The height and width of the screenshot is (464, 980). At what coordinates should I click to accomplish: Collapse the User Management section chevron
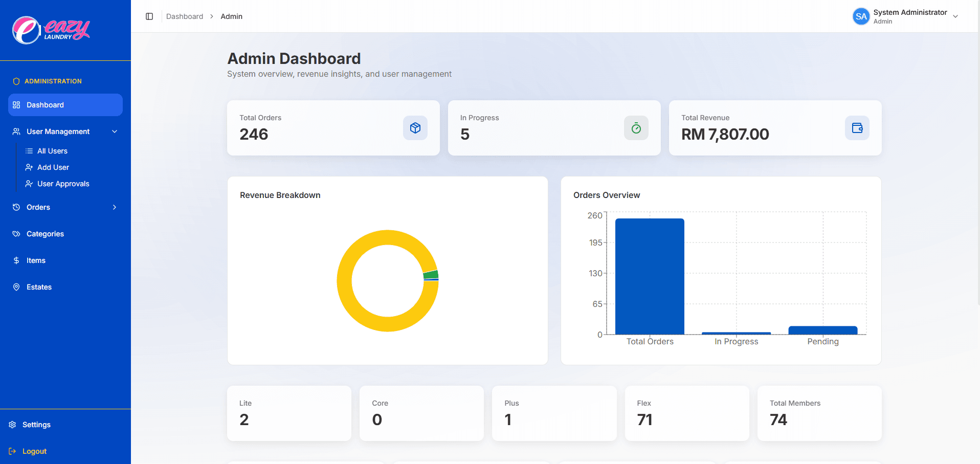point(115,131)
